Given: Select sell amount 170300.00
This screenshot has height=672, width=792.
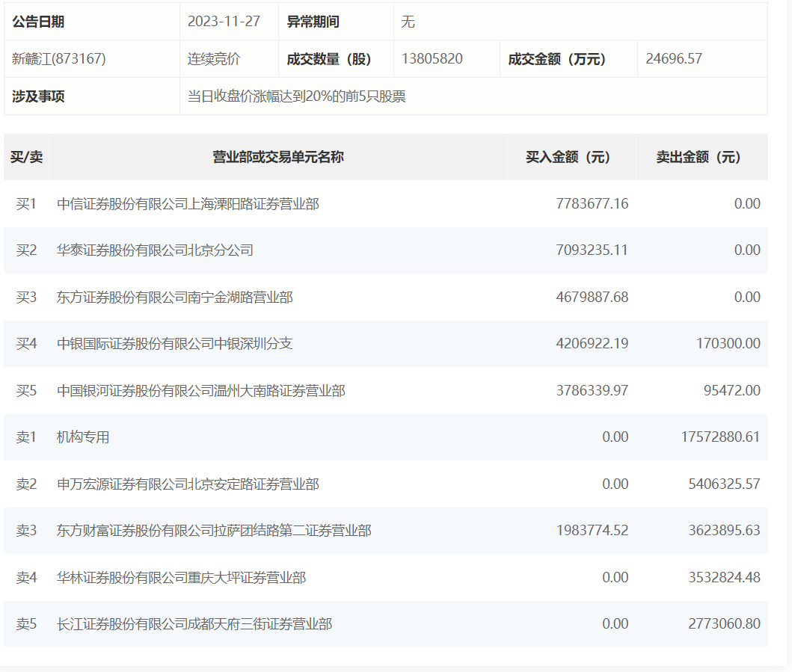Looking at the screenshot, I should pyautogui.click(x=728, y=343).
